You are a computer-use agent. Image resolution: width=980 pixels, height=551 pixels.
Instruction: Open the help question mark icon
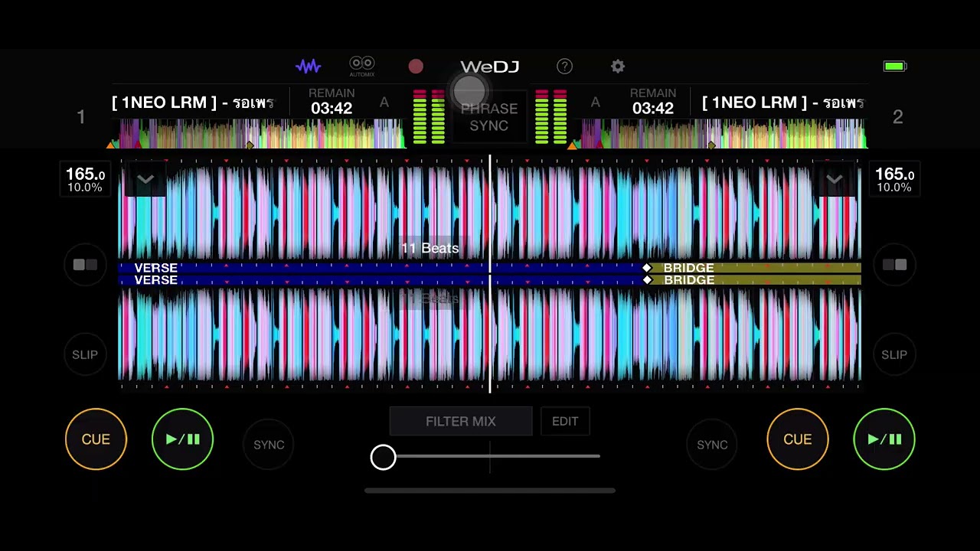pyautogui.click(x=564, y=67)
